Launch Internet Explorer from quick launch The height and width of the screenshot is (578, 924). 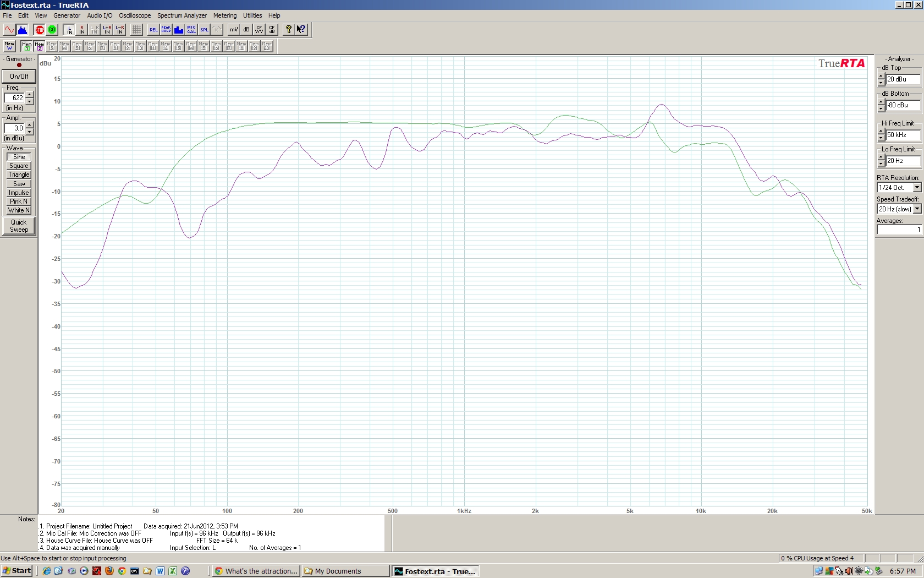coord(46,571)
